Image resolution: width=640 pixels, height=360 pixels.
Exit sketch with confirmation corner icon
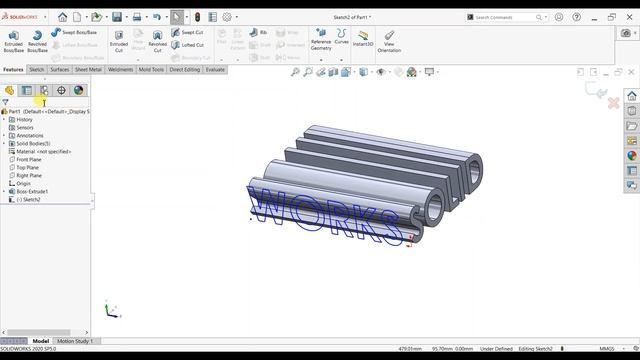[596, 90]
